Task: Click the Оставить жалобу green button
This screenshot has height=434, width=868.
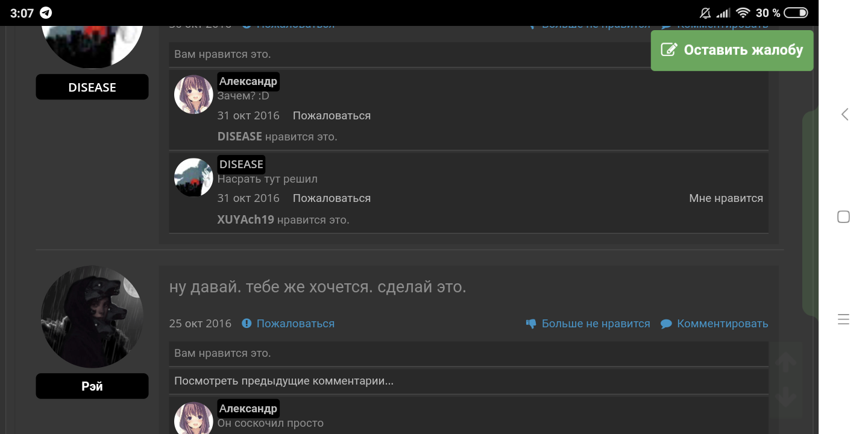Action: click(x=732, y=51)
